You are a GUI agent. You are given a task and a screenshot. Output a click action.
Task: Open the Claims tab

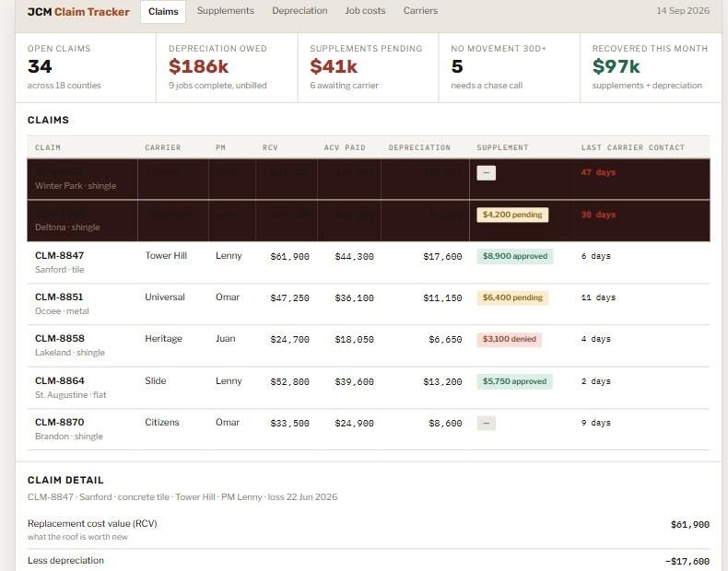pyautogui.click(x=163, y=11)
